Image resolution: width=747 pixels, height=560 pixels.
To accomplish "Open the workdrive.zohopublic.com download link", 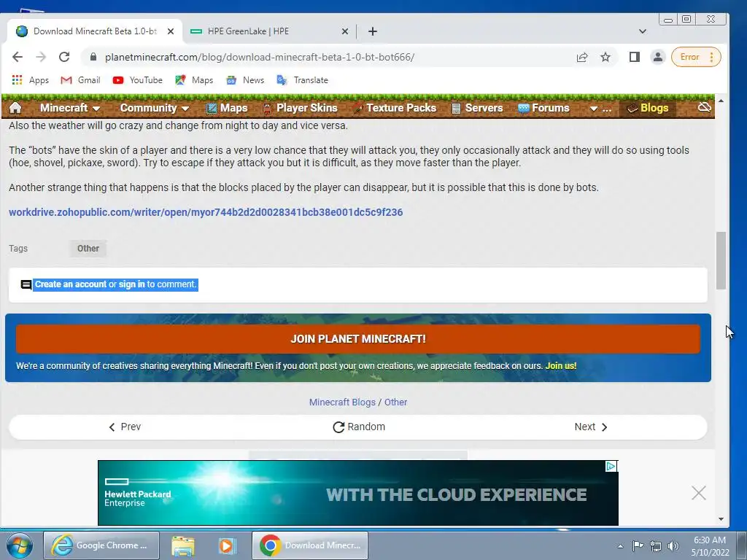I will point(206,212).
